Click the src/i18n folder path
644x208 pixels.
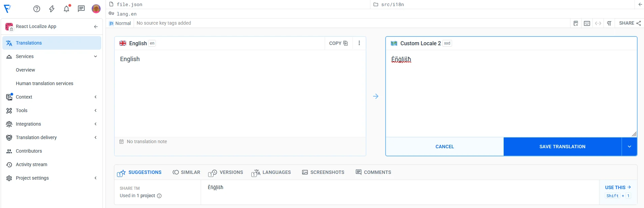[x=392, y=4]
